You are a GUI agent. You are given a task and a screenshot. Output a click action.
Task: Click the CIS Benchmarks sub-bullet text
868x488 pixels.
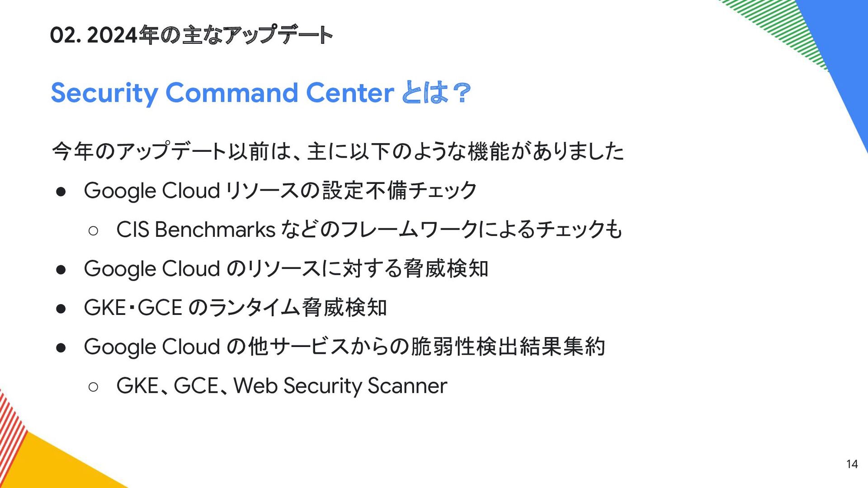(369, 230)
